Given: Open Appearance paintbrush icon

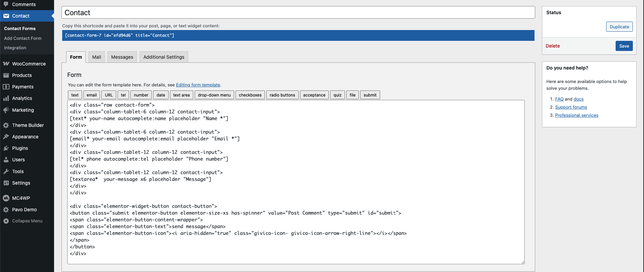Looking at the screenshot, I should (x=6, y=137).
